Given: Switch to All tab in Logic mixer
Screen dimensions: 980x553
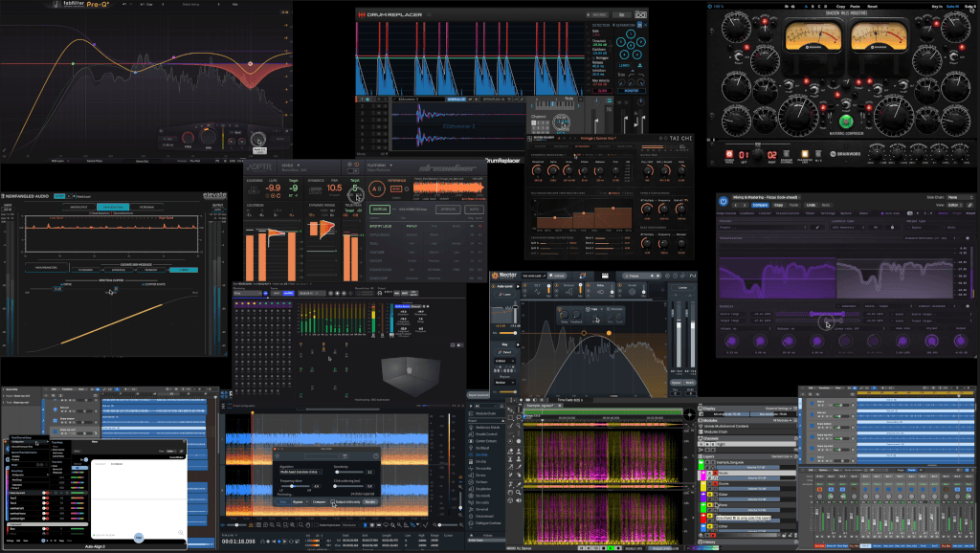Looking at the screenshot, I should (921, 470).
